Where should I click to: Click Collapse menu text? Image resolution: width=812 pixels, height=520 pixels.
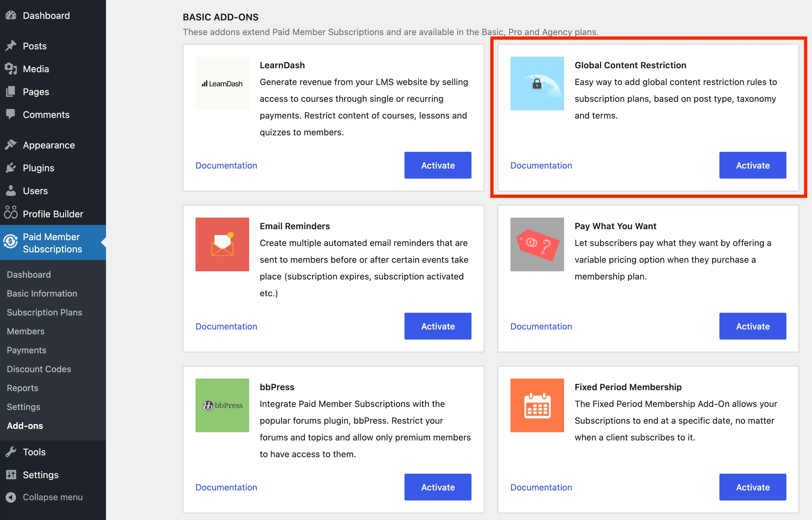[x=53, y=497]
